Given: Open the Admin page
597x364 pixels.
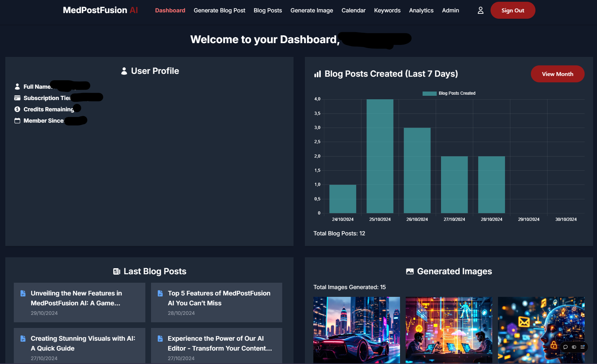Looking at the screenshot, I should 451,11.
